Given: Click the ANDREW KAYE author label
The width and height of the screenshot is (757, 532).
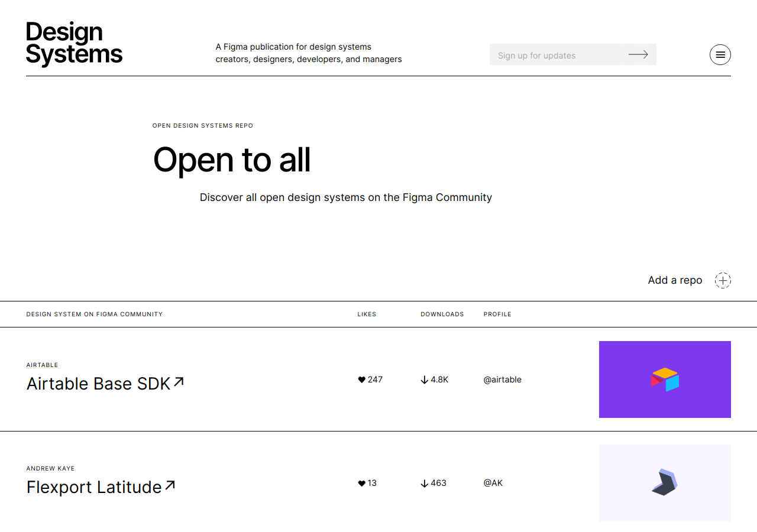Looking at the screenshot, I should coord(50,468).
